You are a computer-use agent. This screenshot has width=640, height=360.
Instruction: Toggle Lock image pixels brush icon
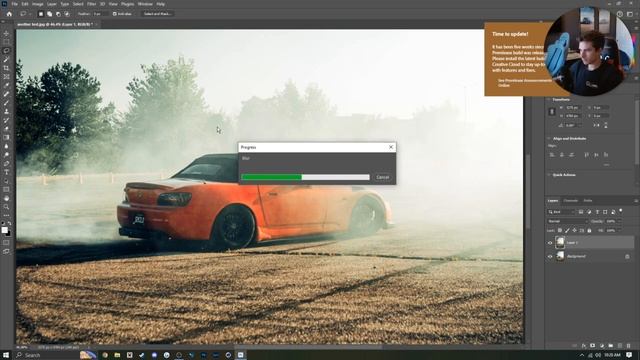[x=567, y=231]
